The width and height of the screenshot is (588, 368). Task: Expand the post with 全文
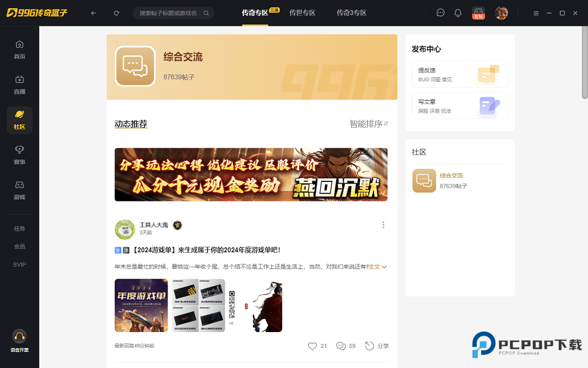[377, 267]
